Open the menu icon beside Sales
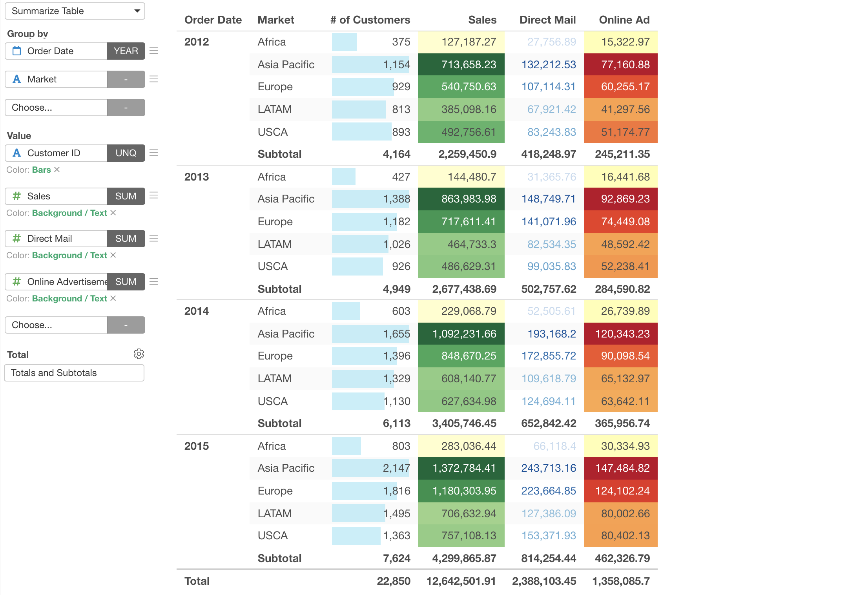Image resolution: width=868 pixels, height=595 pixels. click(154, 196)
